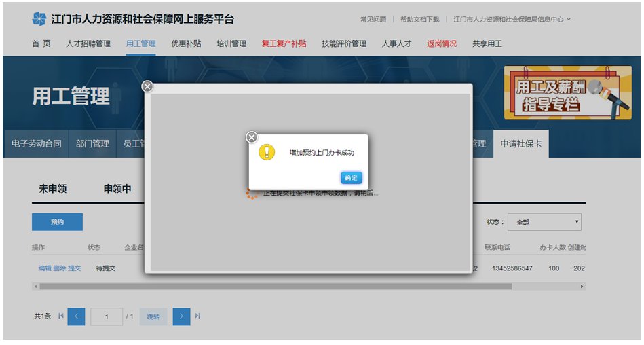Go to next page arrow

182,316
